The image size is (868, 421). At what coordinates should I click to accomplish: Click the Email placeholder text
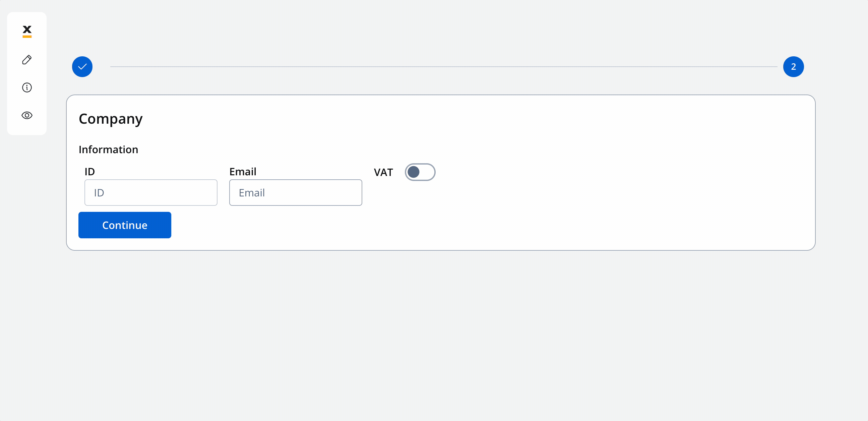tap(252, 193)
